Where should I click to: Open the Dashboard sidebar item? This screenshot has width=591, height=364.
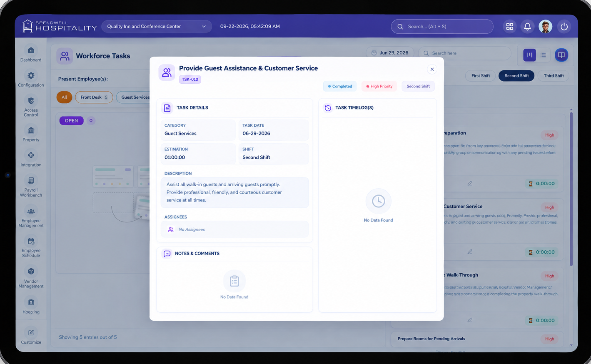point(31,54)
